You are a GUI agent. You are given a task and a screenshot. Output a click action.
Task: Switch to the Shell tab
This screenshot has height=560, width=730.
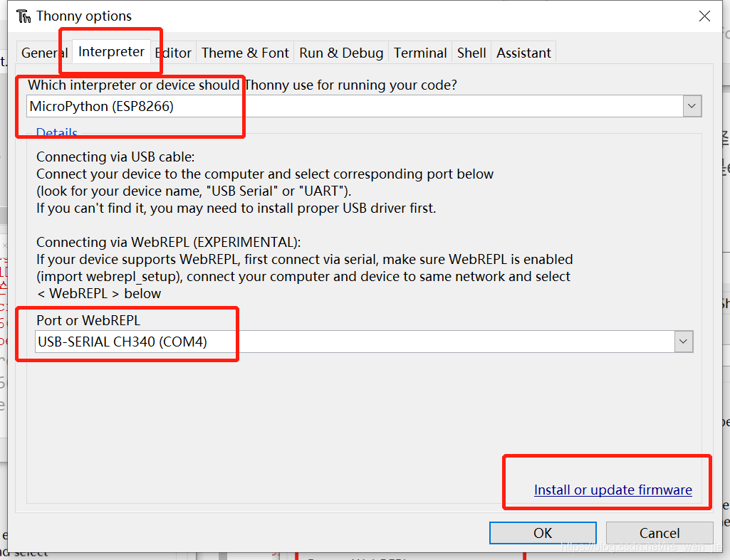point(471,53)
